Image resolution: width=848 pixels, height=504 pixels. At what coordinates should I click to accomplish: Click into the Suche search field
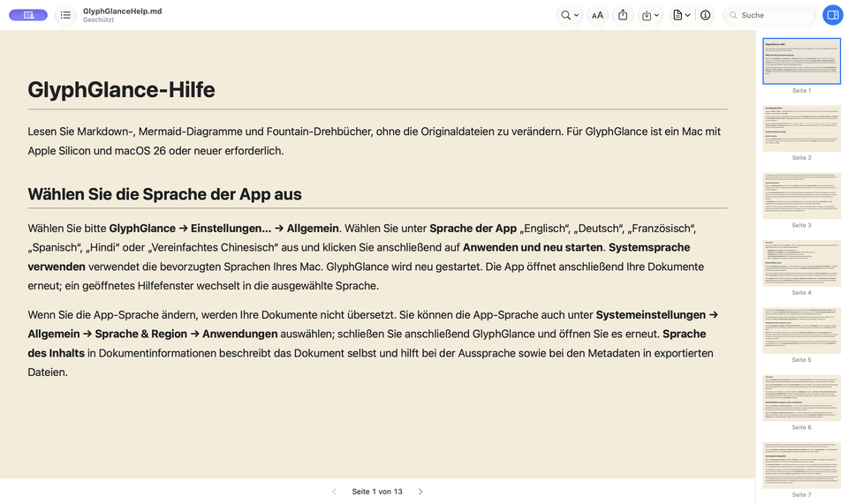(769, 15)
